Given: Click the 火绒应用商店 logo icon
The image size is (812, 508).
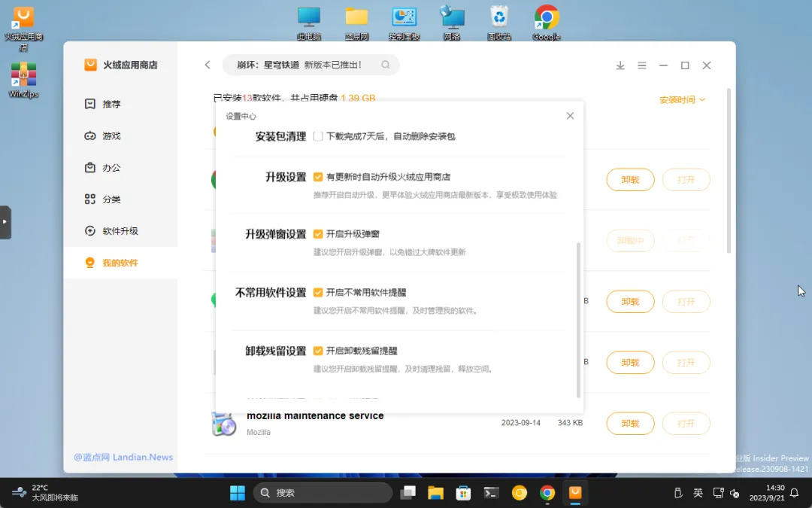Looking at the screenshot, I should click(91, 64).
